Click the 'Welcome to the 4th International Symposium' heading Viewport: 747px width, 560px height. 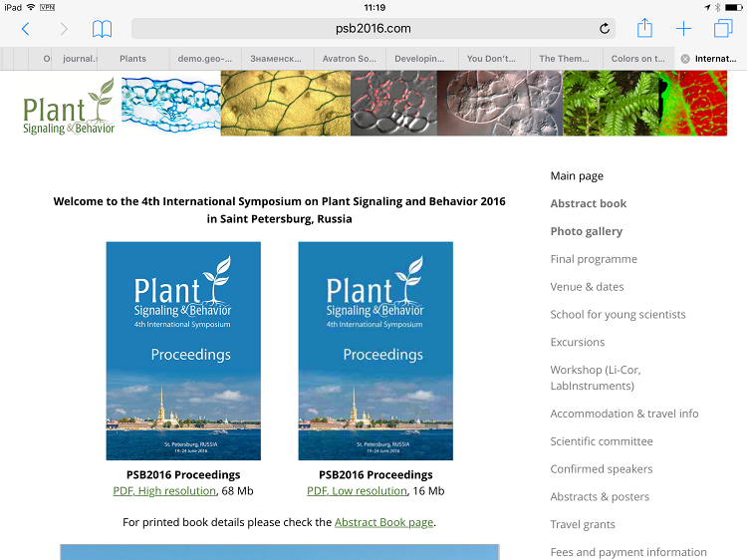click(x=279, y=210)
